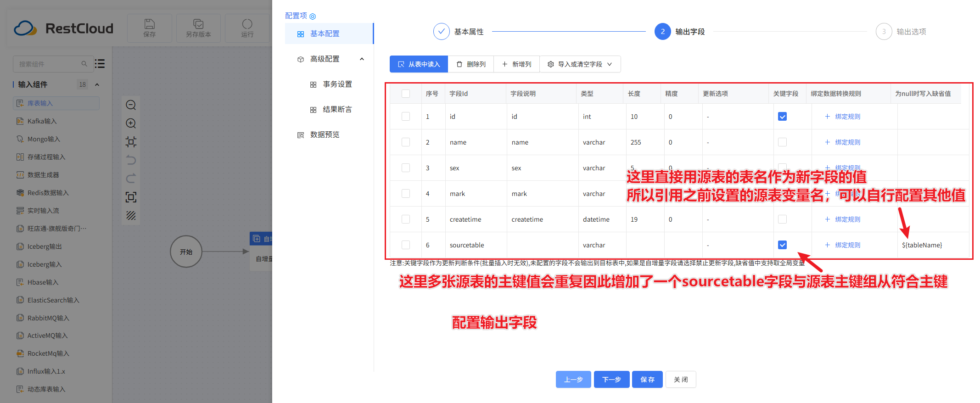Click the 运行 run icon
Image resolution: width=980 pixels, height=403 pixels.
point(247,28)
